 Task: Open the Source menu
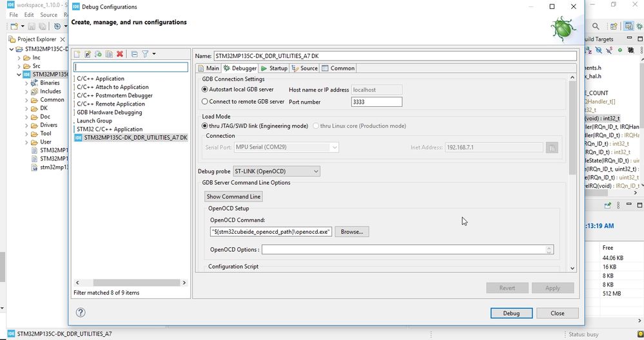tap(48, 15)
